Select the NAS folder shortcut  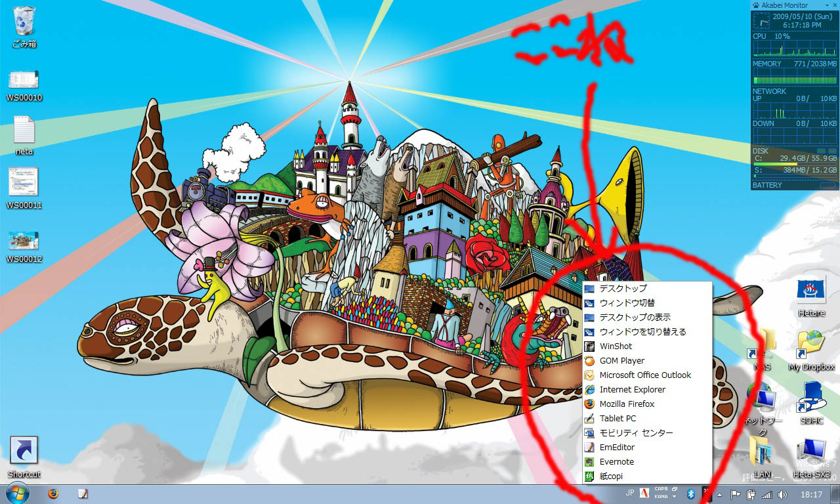(761, 351)
